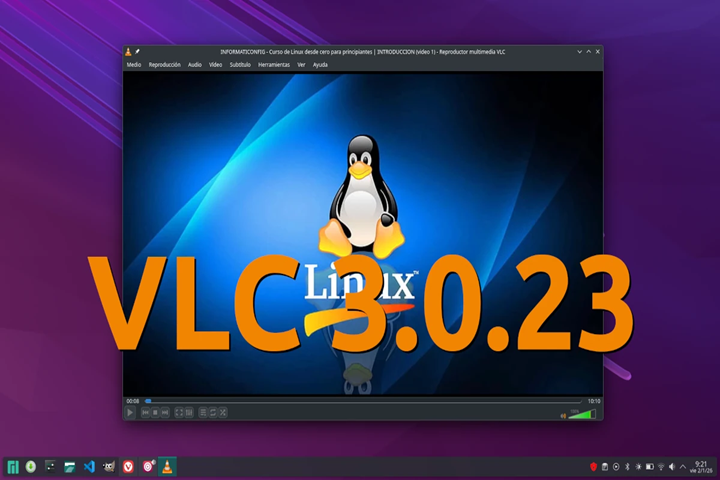Image resolution: width=720 pixels, height=480 pixels.
Task: Mute audio via VLC speaker icon
Action: pyautogui.click(x=563, y=416)
